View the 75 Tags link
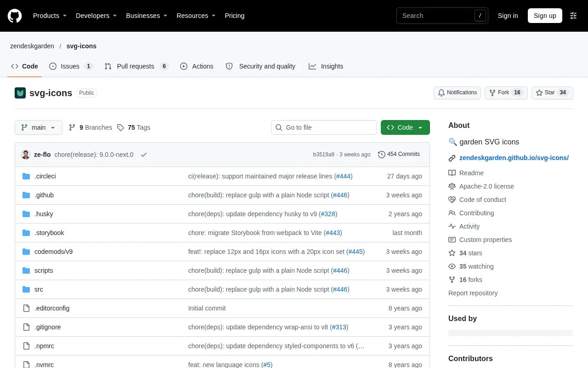The image size is (588, 368). pos(134,127)
